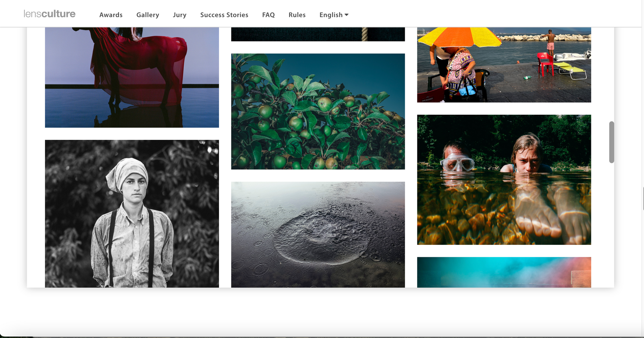
Task: Select the raindrops on water surface photo
Action: point(318,235)
